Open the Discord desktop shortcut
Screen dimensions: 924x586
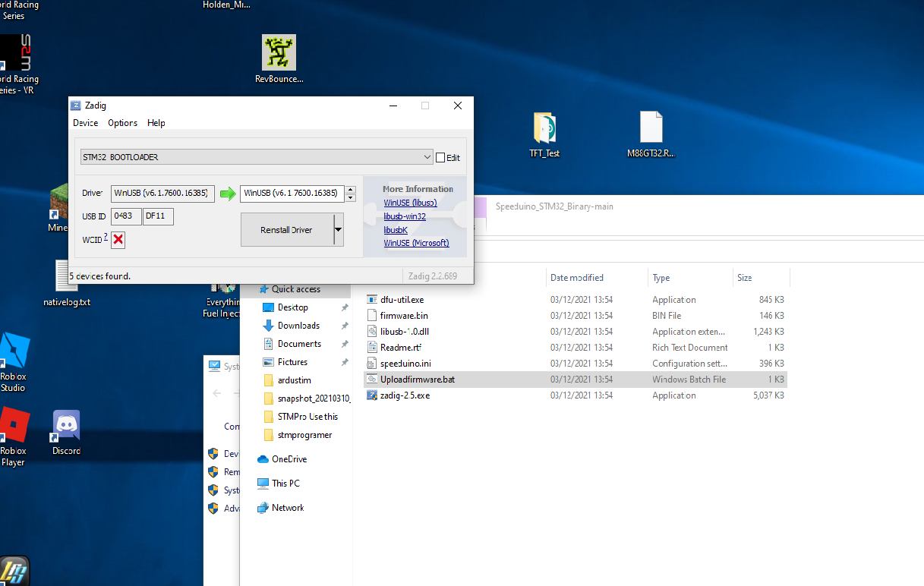pyautogui.click(x=66, y=426)
